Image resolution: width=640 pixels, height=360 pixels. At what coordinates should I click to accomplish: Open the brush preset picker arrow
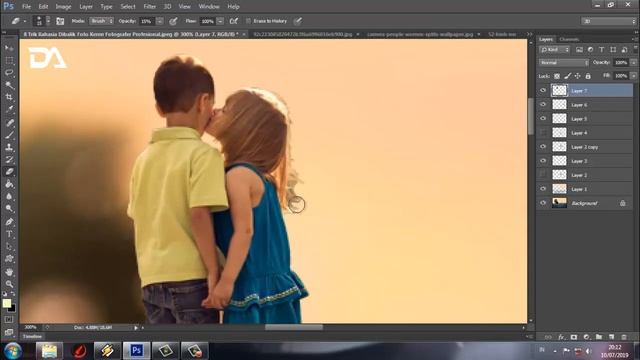pyautogui.click(x=48, y=21)
